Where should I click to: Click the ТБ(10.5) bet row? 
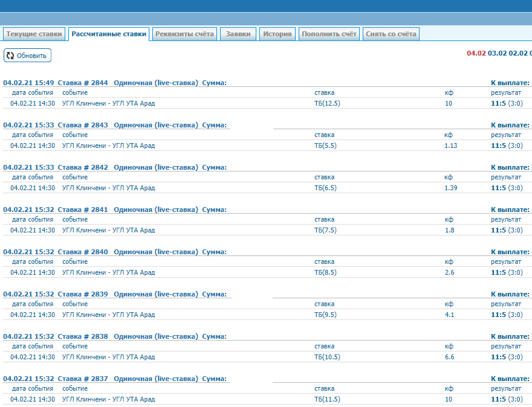(x=327, y=357)
